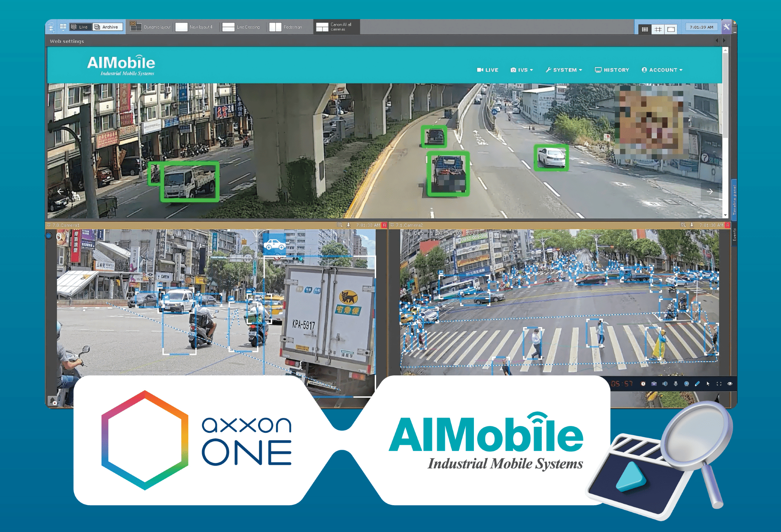Open the layouts grid dropdown button
Screen dimensions: 781x532
(63, 27)
